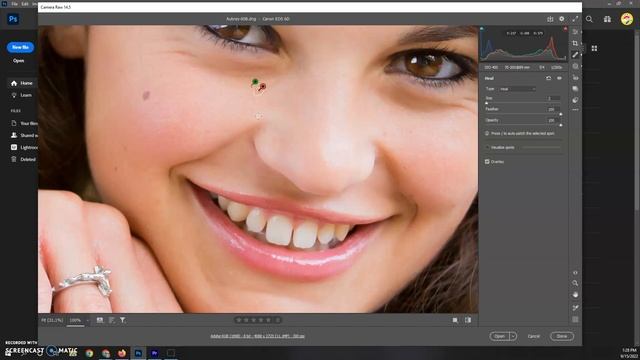Viewport: 640px width, 360px height.
Task: Cycle before/after view icon
Action: point(468,320)
